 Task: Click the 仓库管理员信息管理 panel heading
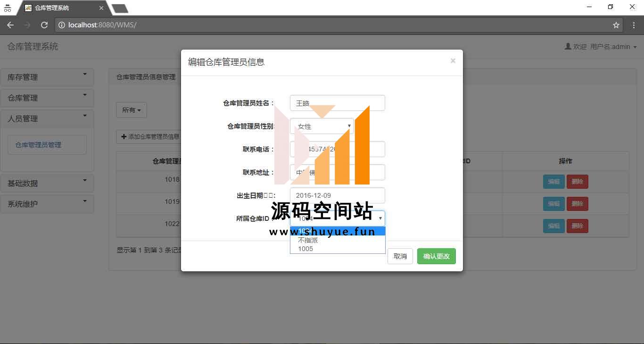pos(146,77)
